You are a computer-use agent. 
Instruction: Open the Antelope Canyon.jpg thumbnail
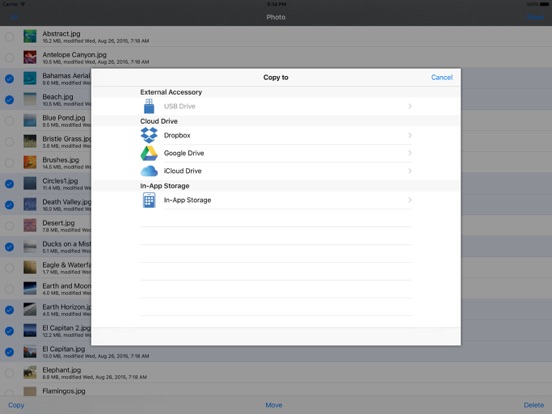[x=30, y=57]
